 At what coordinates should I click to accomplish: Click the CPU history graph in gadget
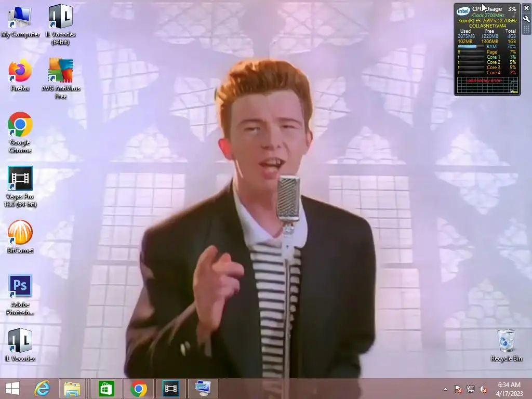click(x=487, y=85)
